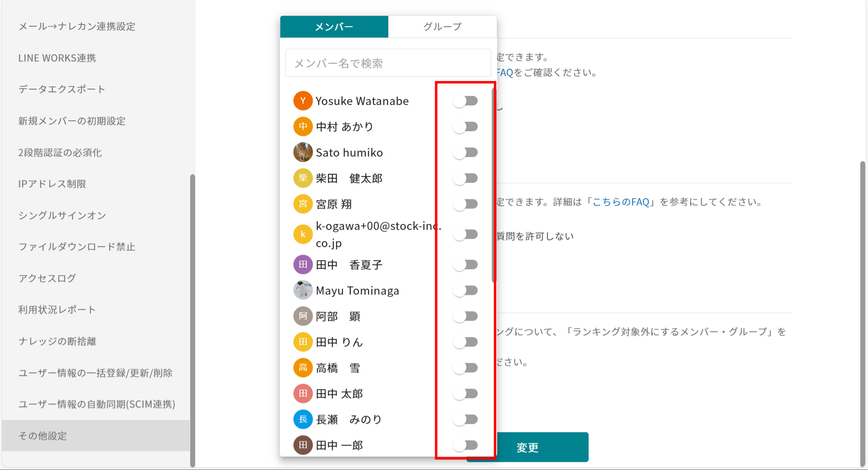Toggle the switch for Mayu Tominaga
Viewport: 868px width, 470px height.
(465, 290)
